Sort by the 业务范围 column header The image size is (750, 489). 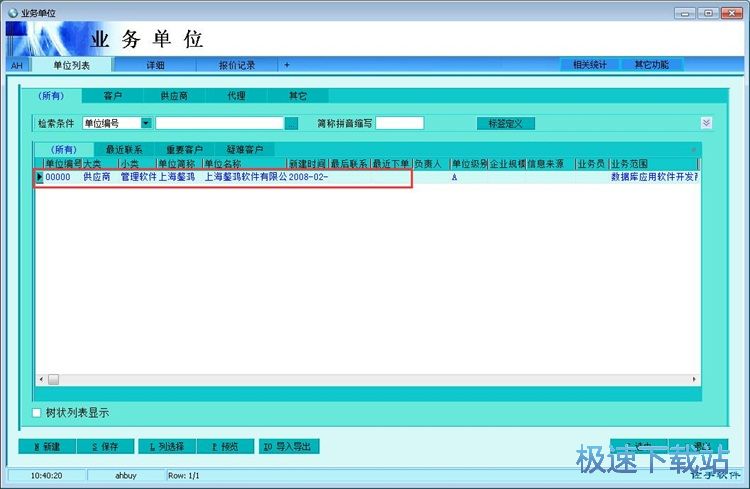[653, 164]
